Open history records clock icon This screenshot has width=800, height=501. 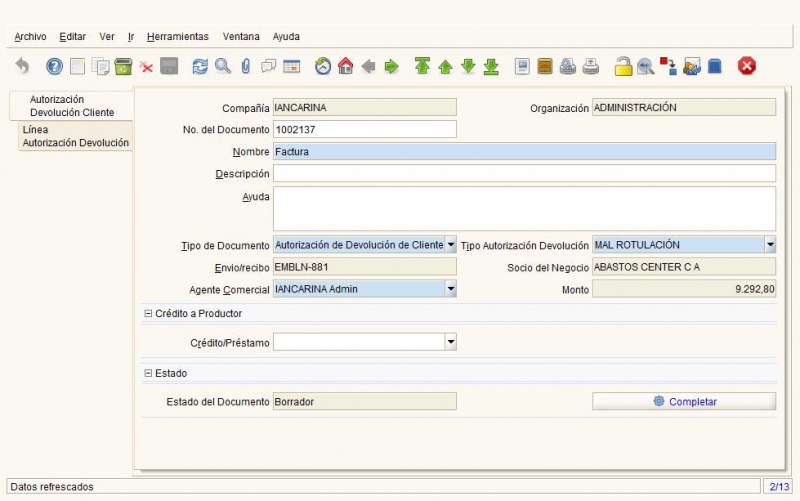[x=322, y=66]
